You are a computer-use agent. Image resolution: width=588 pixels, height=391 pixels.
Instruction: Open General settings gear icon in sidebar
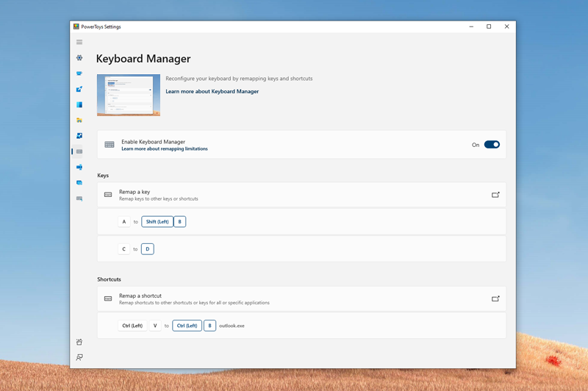point(79,58)
